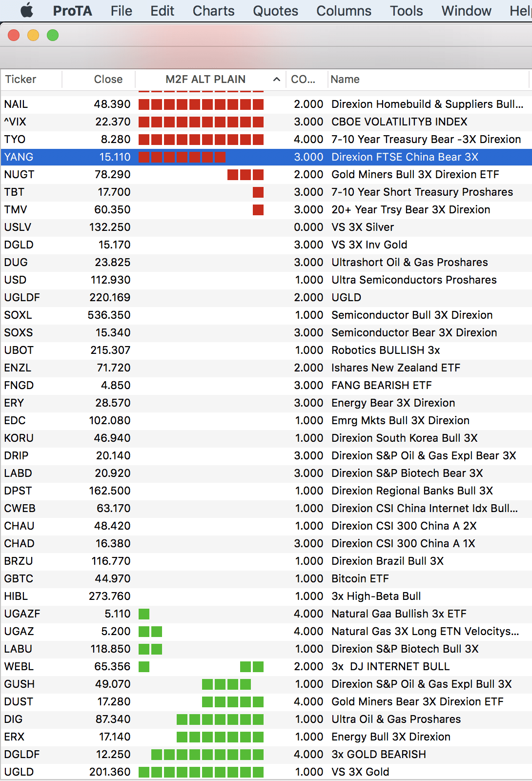The height and width of the screenshot is (781, 532).
Task: Click the TBT close value 17.700
Action: [x=114, y=192]
